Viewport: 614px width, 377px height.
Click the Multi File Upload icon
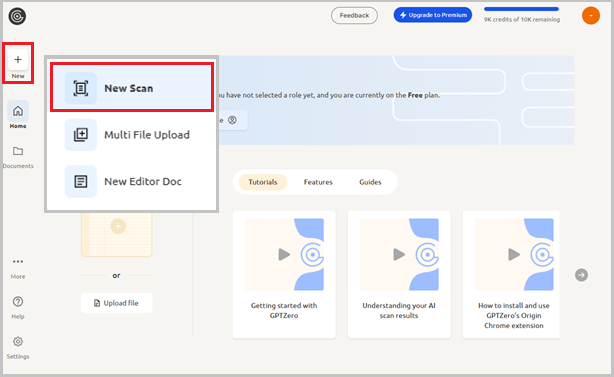point(81,135)
